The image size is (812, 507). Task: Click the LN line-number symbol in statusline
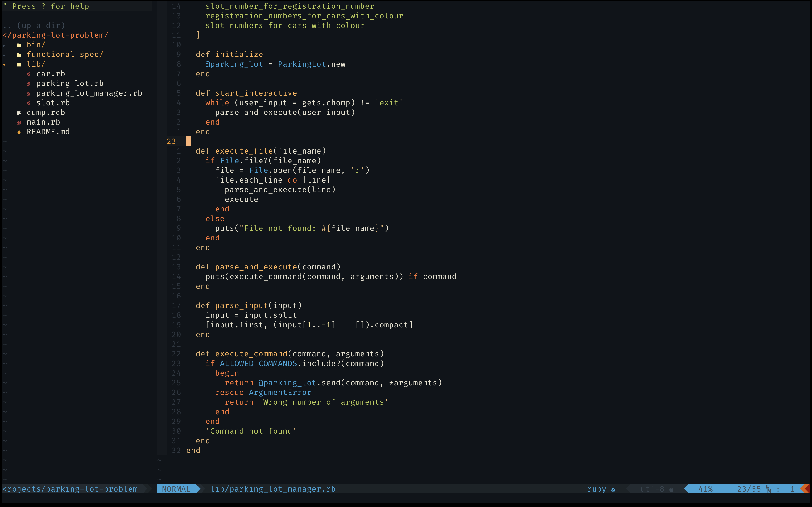pos(768,489)
